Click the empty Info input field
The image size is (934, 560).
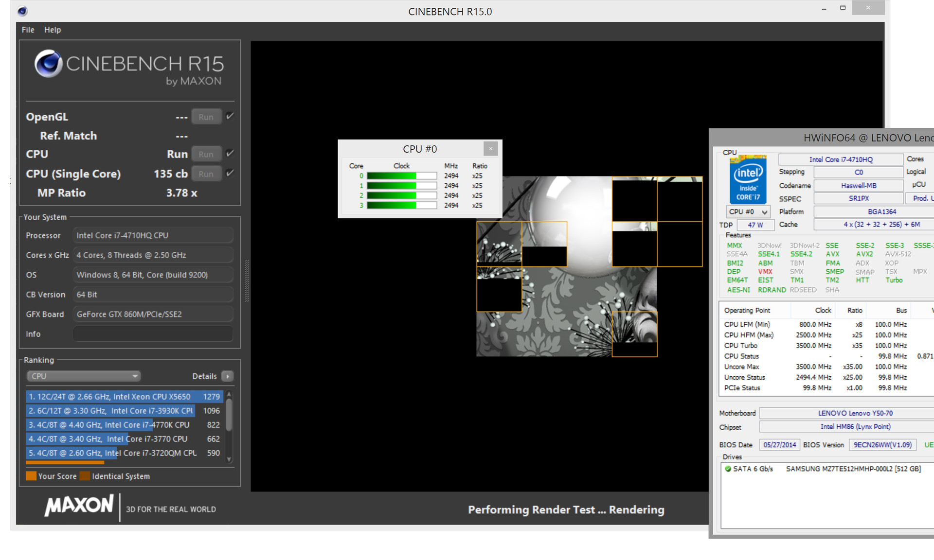(x=153, y=334)
